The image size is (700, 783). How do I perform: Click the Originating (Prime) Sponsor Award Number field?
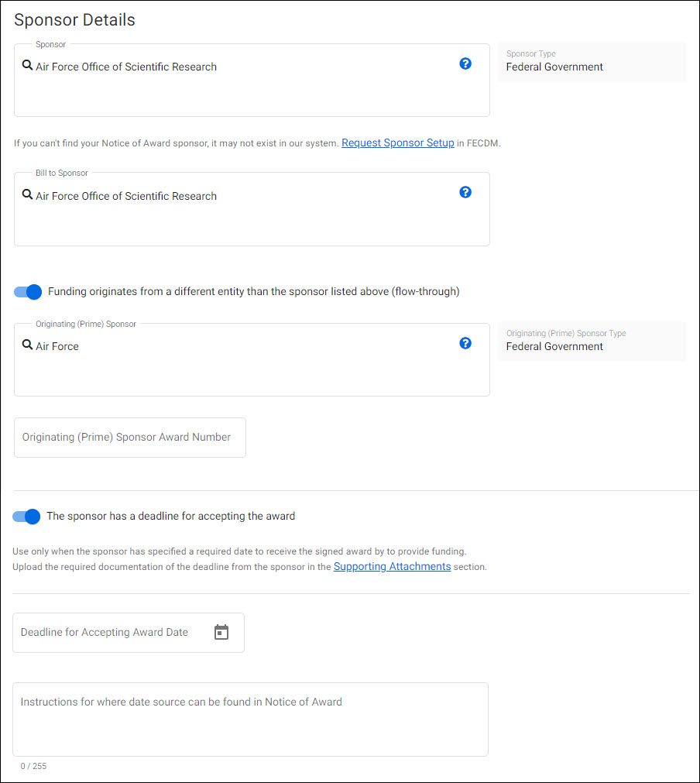click(x=129, y=437)
